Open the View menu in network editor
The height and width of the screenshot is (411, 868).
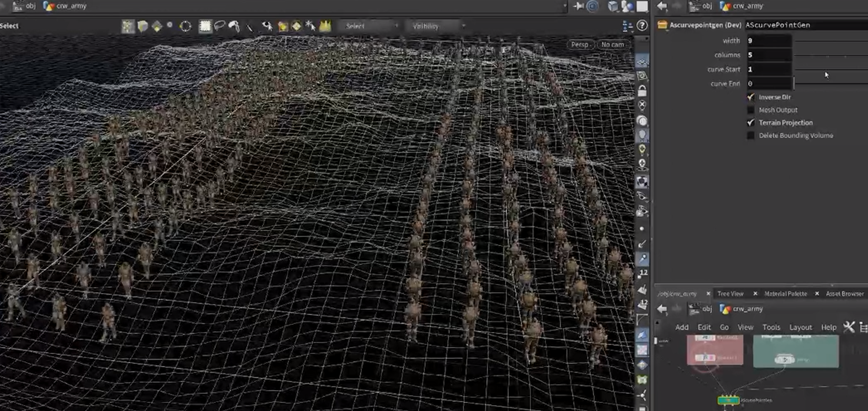coord(745,327)
